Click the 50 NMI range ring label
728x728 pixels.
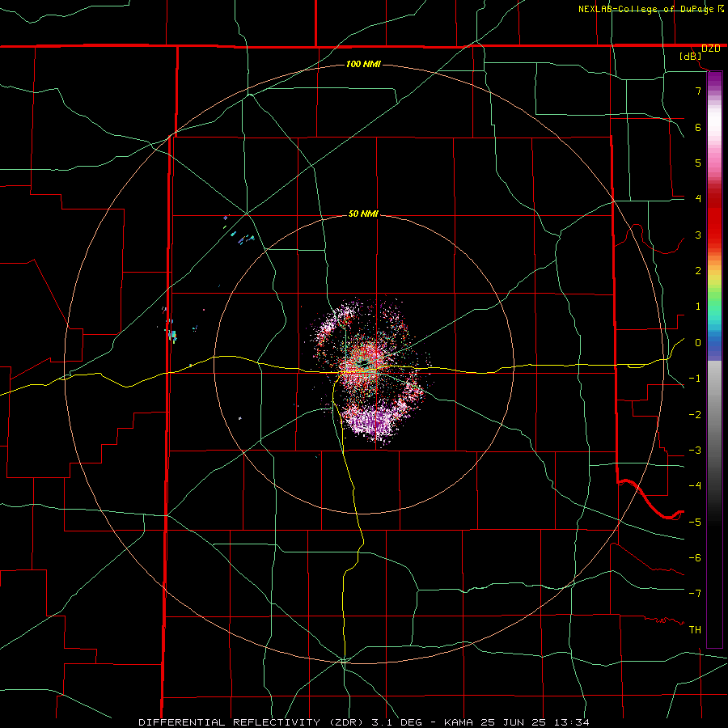click(363, 214)
